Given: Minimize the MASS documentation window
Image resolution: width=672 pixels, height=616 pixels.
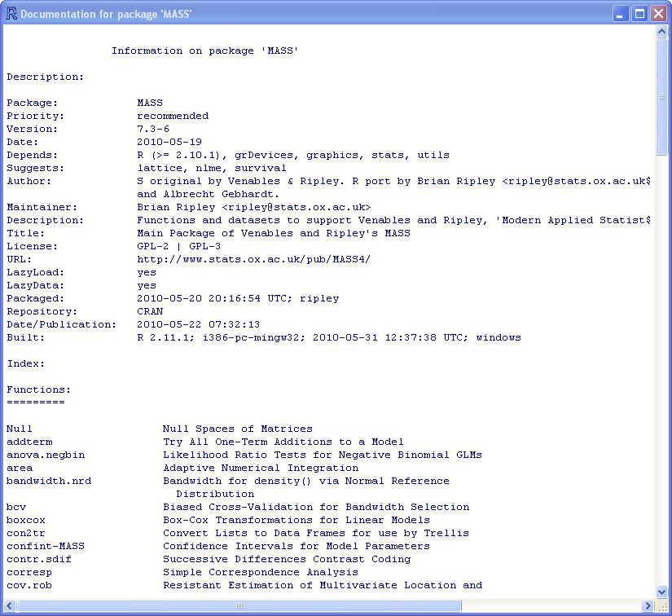Looking at the screenshot, I should point(620,14).
